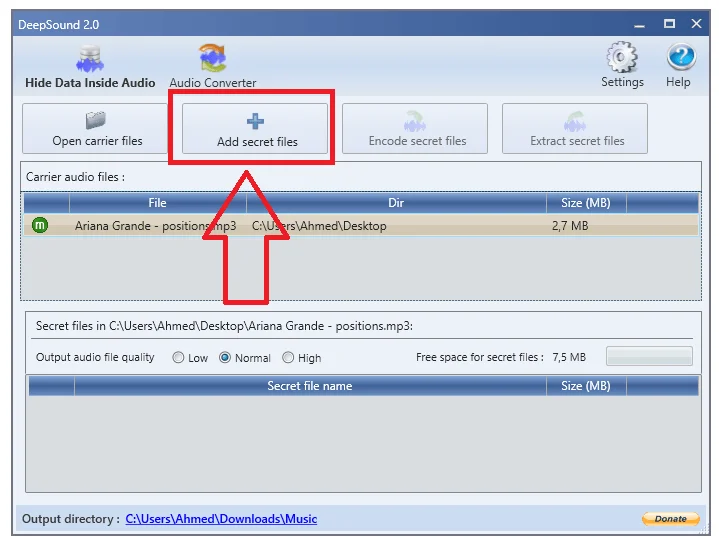Select Low output audio quality
The height and width of the screenshot is (538, 719).
point(179,358)
